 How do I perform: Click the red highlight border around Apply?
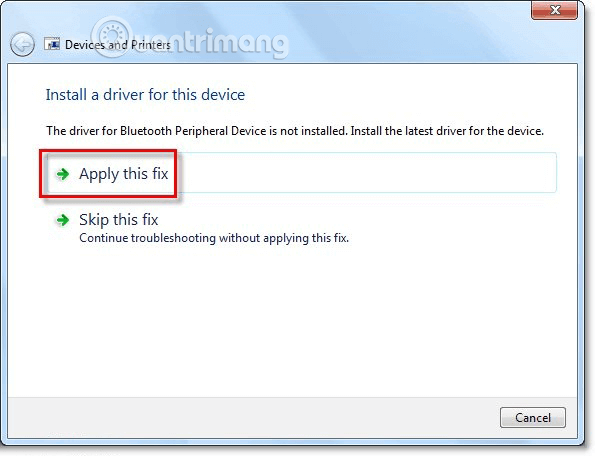click(x=108, y=151)
